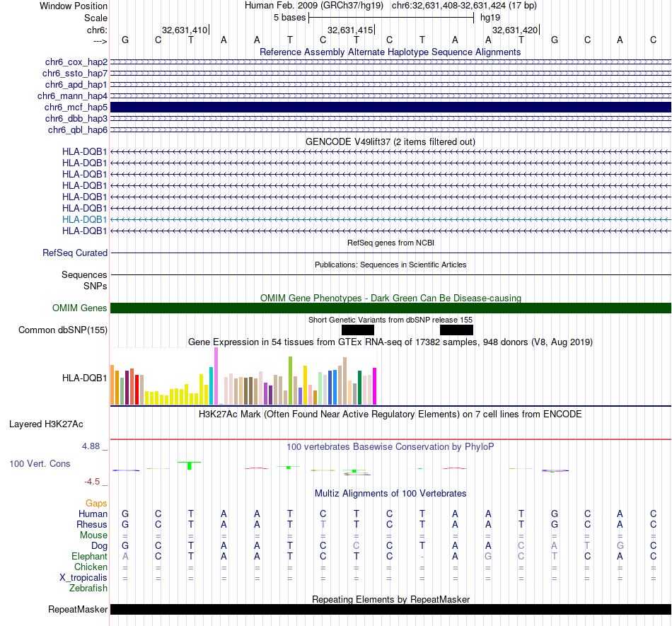Click the Scale label
This screenshot has width=672, height=626.
pyautogui.click(x=95, y=18)
